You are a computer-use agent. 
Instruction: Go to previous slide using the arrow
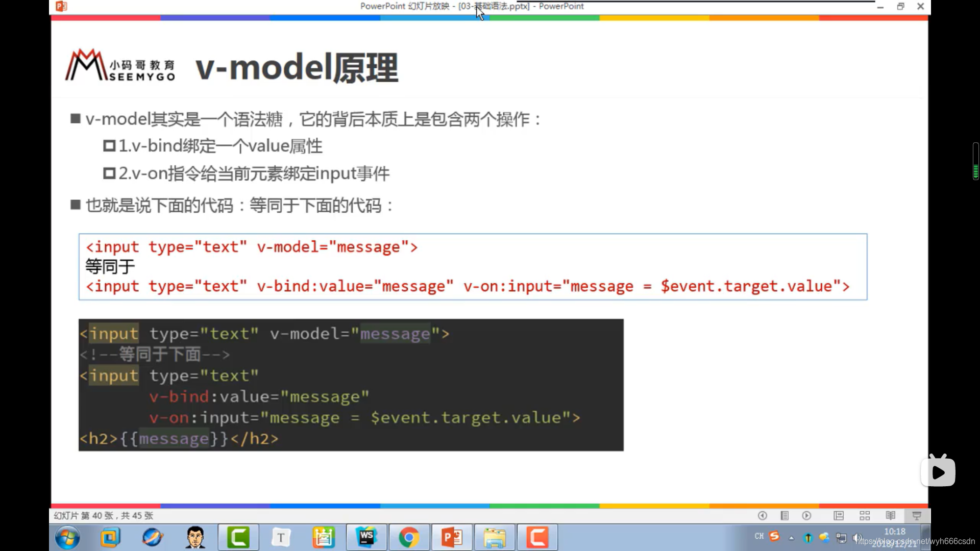coord(762,516)
